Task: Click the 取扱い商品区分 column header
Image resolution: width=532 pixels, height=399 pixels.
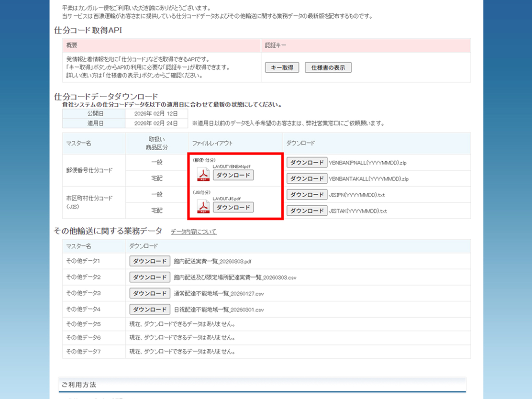Action: 157,143
